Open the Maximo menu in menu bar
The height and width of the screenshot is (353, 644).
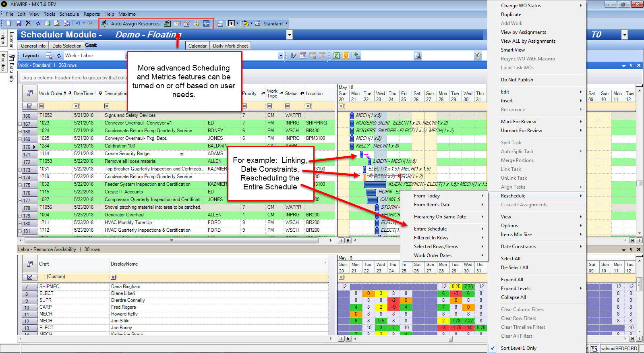[x=127, y=14]
